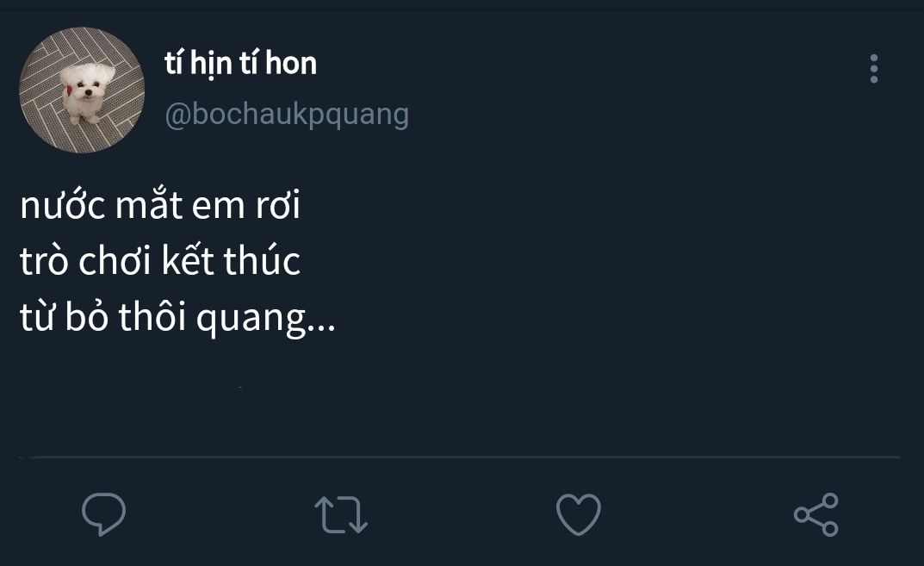Open the white puppy profile avatar
The height and width of the screenshot is (566, 924).
point(82,90)
